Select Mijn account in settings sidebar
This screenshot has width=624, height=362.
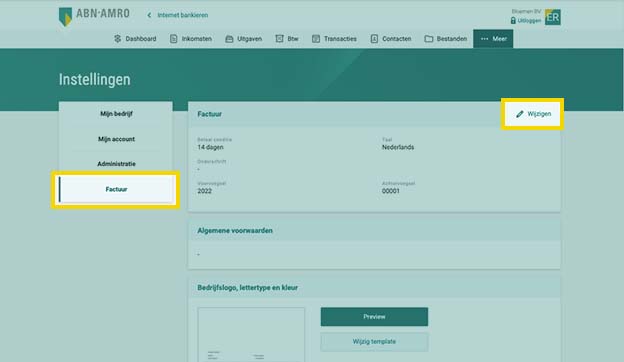(x=116, y=139)
